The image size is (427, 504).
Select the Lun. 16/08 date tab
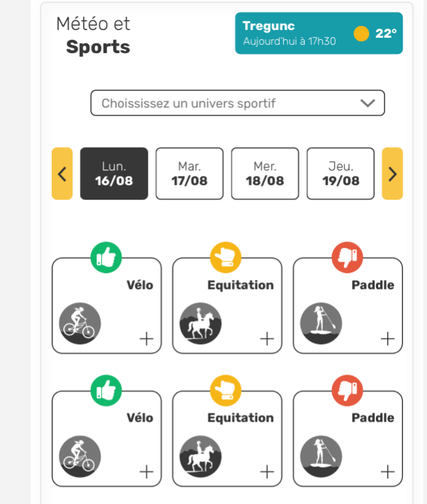114,174
